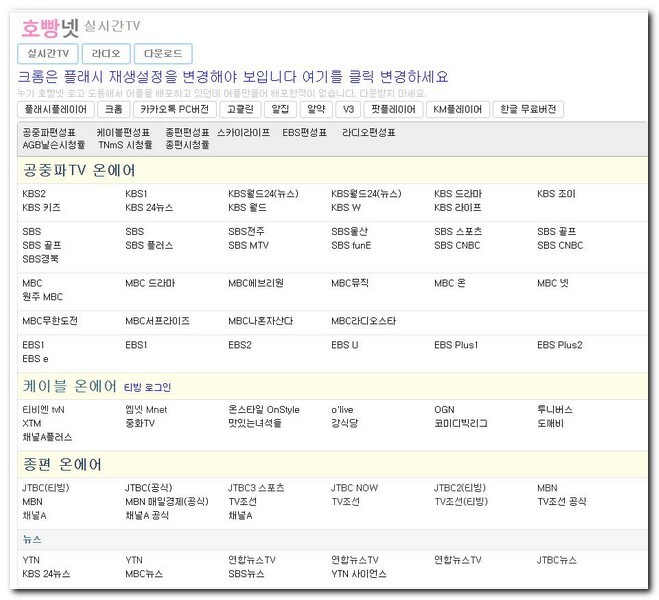Watch MBC라디오스타
This screenshot has width=659, height=600.
[364, 321]
